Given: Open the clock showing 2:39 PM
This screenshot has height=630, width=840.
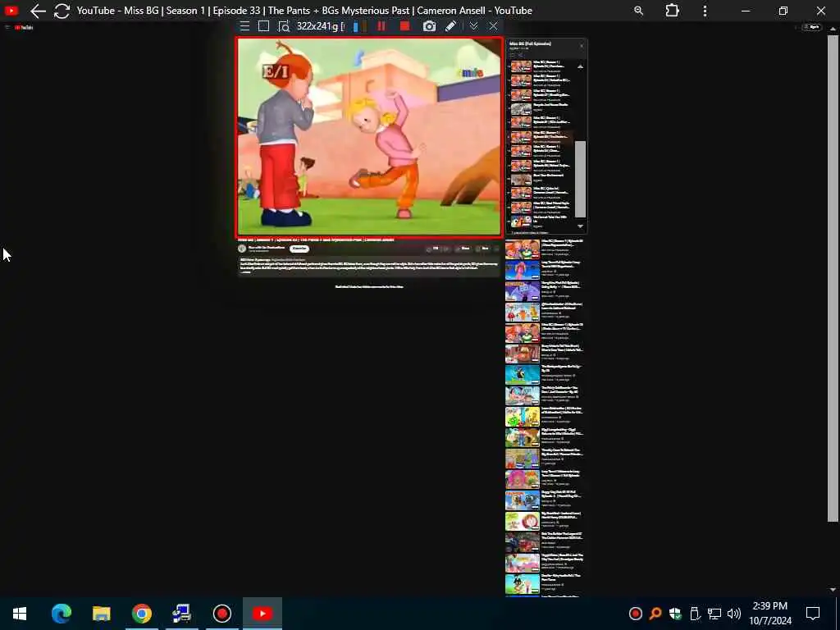Looking at the screenshot, I should click(x=769, y=614).
